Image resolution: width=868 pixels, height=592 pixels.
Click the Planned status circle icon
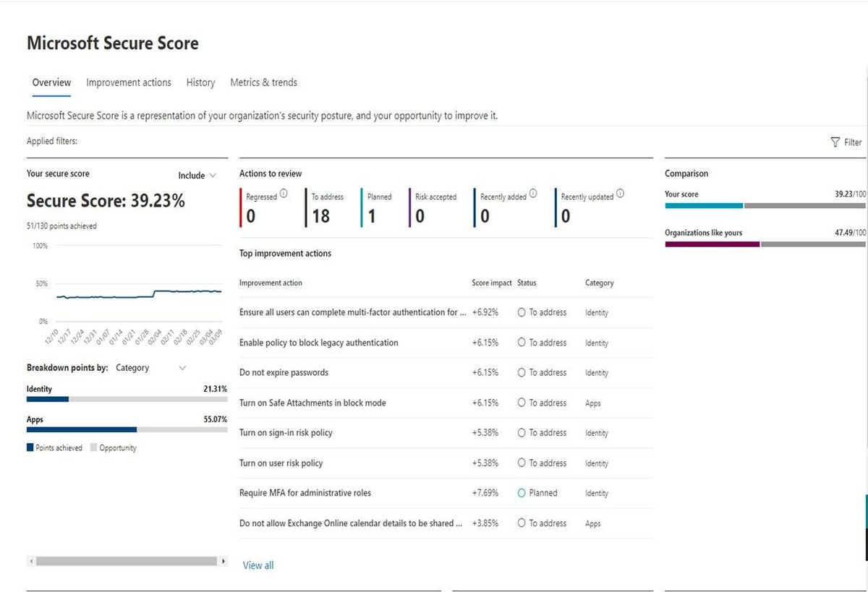(x=521, y=493)
